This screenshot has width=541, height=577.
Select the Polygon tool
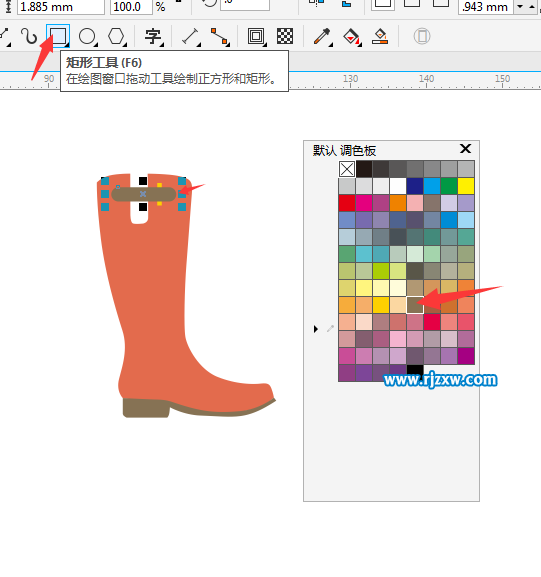(117, 36)
